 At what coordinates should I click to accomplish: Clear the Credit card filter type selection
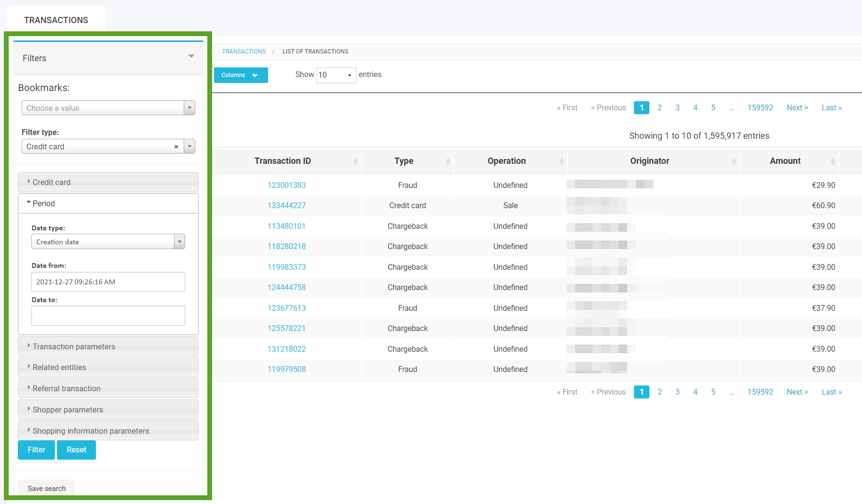(176, 146)
